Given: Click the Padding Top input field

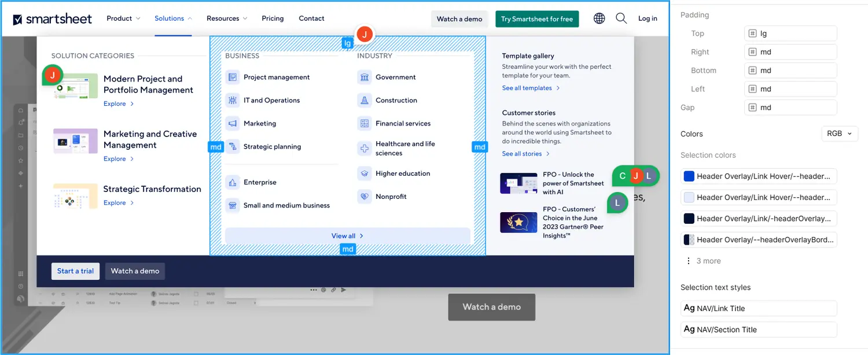Looking at the screenshot, I should pyautogui.click(x=790, y=34).
